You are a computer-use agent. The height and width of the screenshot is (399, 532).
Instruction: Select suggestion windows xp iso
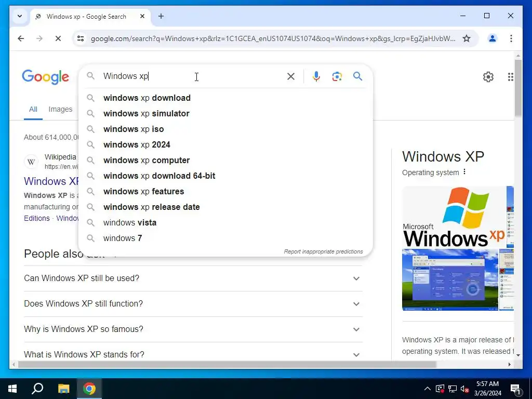(x=225, y=129)
